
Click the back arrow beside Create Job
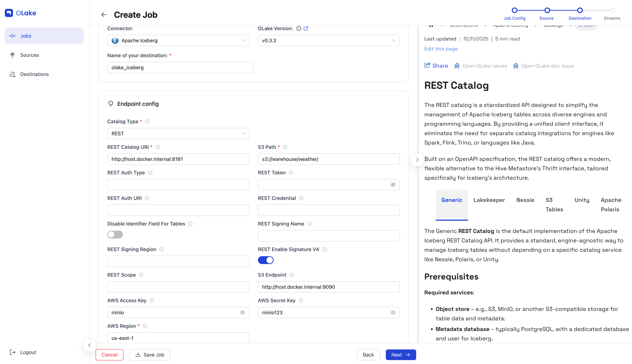[x=104, y=15]
